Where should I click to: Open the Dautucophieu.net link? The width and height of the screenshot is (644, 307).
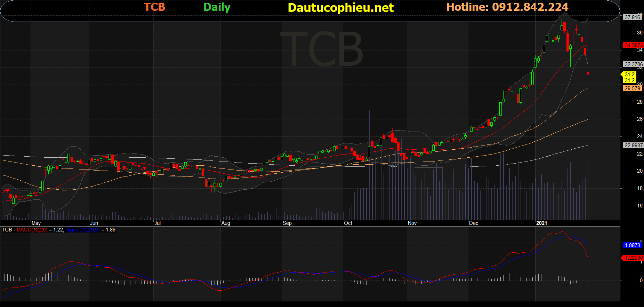point(340,8)
